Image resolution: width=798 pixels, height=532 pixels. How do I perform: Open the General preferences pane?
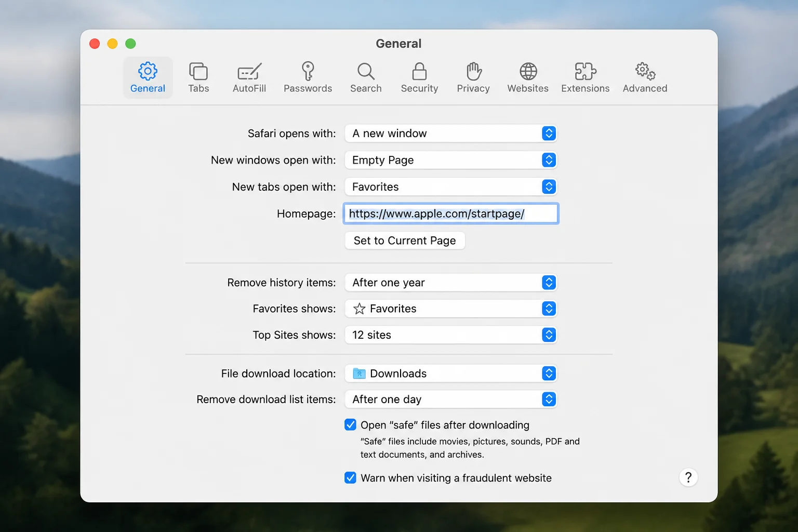click(148, 78)
